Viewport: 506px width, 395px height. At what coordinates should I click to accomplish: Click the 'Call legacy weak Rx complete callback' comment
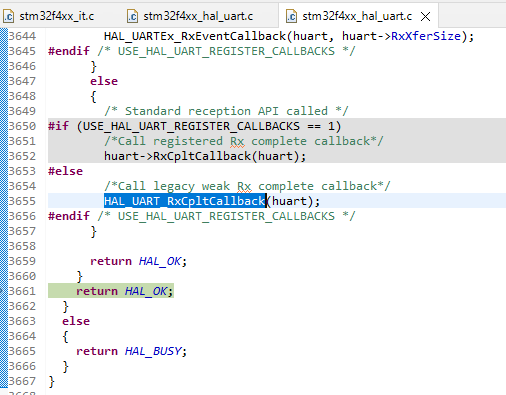click(247, 186)
